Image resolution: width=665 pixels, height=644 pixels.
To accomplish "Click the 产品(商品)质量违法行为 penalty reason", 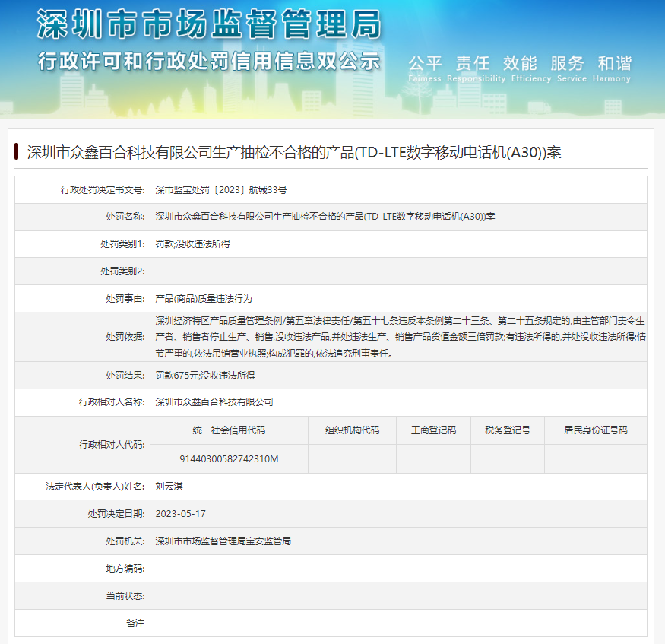I will pos(203,299).
